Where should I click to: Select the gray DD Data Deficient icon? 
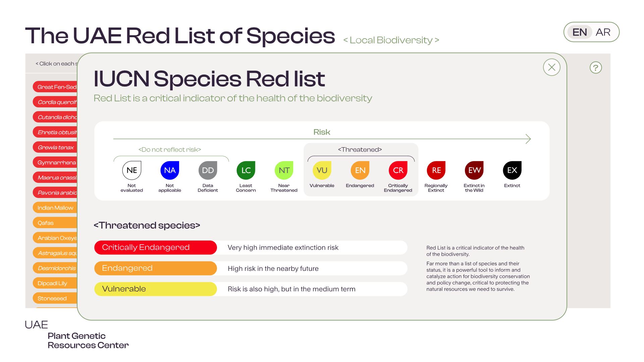click(x=208, y=170)
